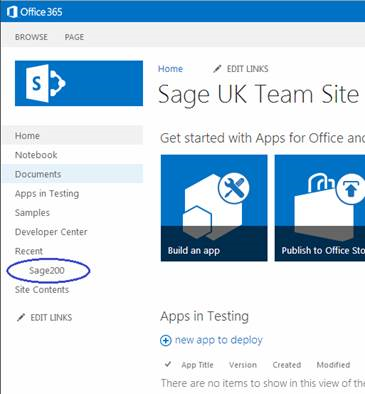Visit the Developer Center link
The width and height of the screenshot is (365, 394).
(51, 232)
